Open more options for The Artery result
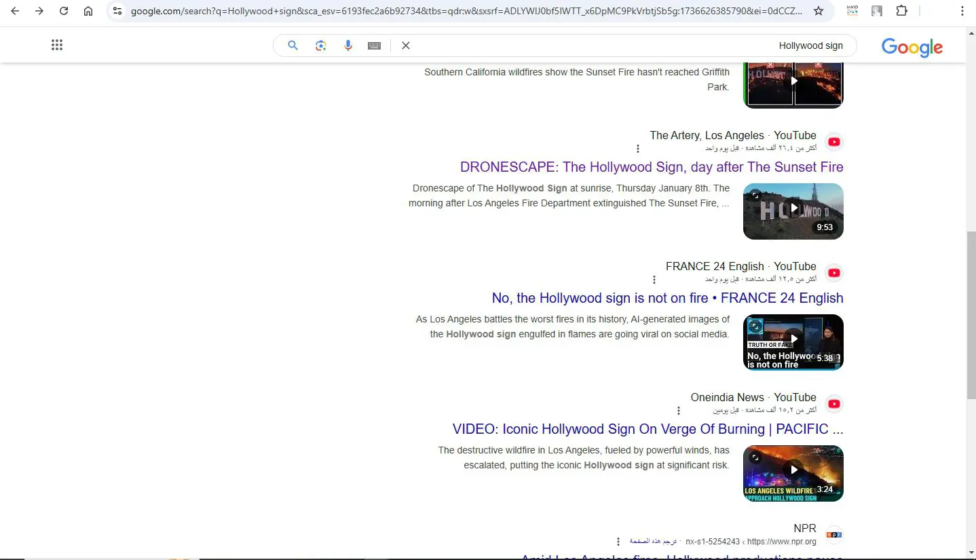The height and width of the screenshot is (560, 976). [638, 149]
